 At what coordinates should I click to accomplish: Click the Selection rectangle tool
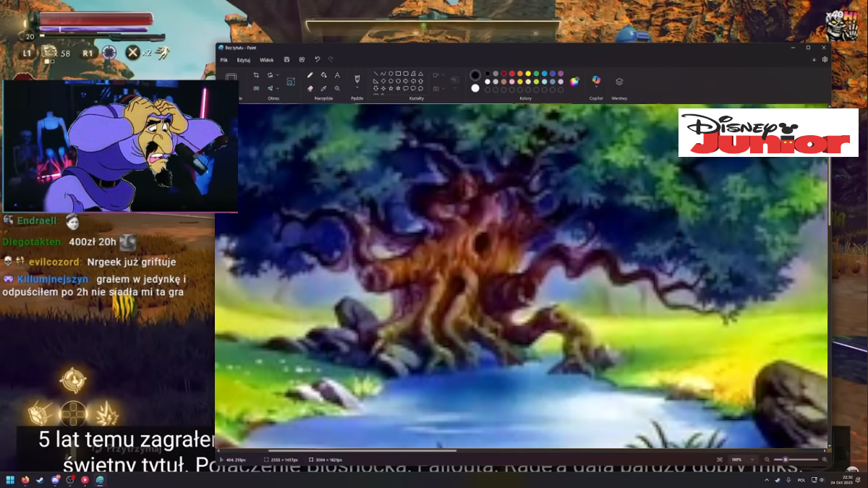click(x=231, y=77)
